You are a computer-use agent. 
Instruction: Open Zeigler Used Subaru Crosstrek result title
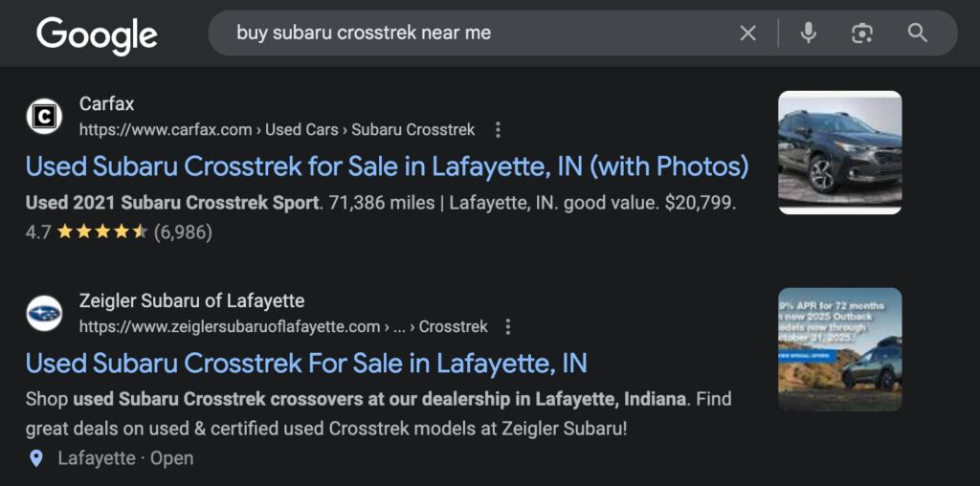[x=306, y=364]
